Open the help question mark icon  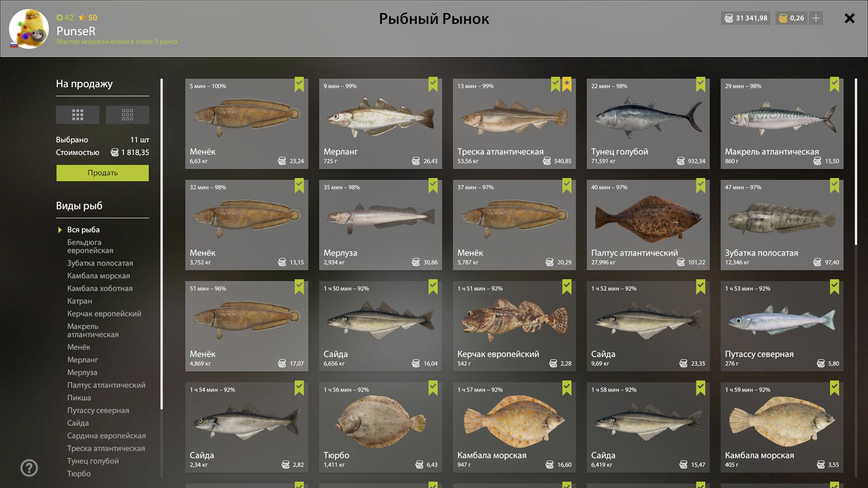coord(29,468)
